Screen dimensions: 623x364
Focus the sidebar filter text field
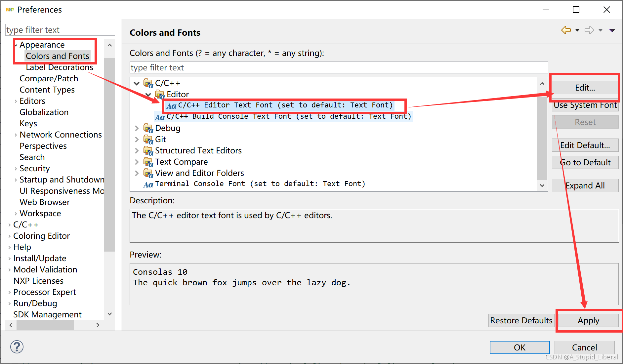pos(60,30)
